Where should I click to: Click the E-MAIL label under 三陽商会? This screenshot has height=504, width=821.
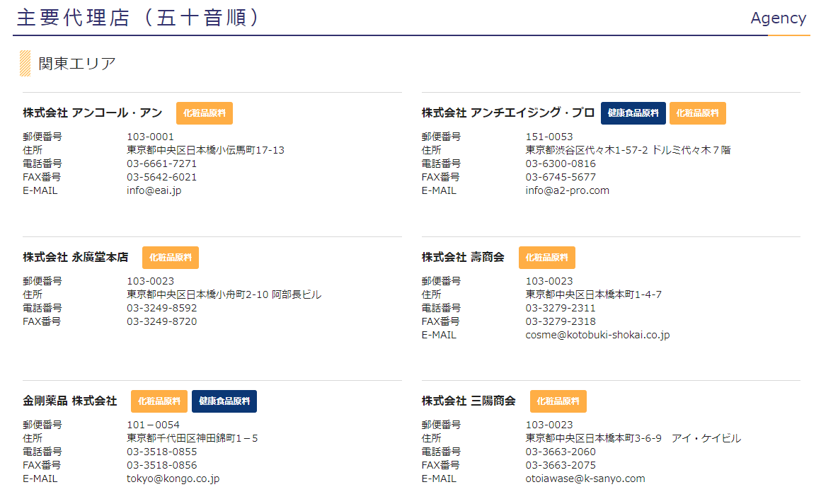(439, 479)
